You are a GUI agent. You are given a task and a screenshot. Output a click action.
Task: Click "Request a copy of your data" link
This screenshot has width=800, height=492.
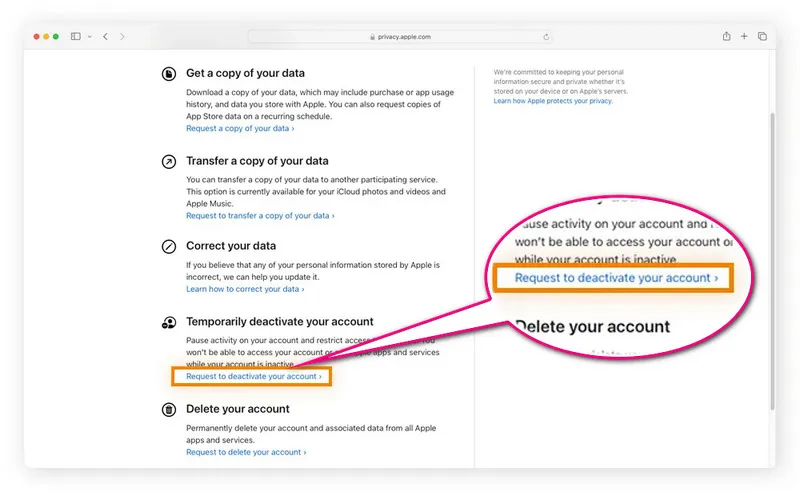(240, 128)
